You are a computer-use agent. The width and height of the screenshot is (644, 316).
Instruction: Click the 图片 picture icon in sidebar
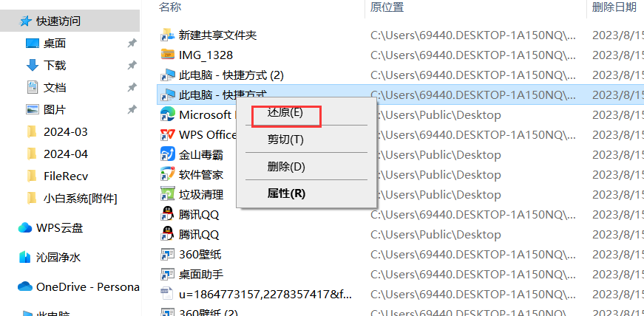point(33,109)
